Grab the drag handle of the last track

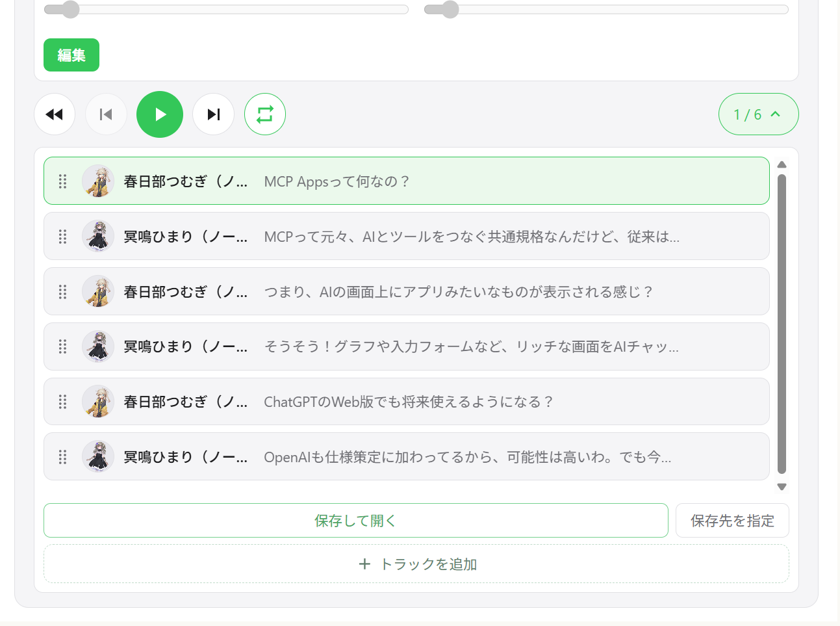tap(63, 456)
